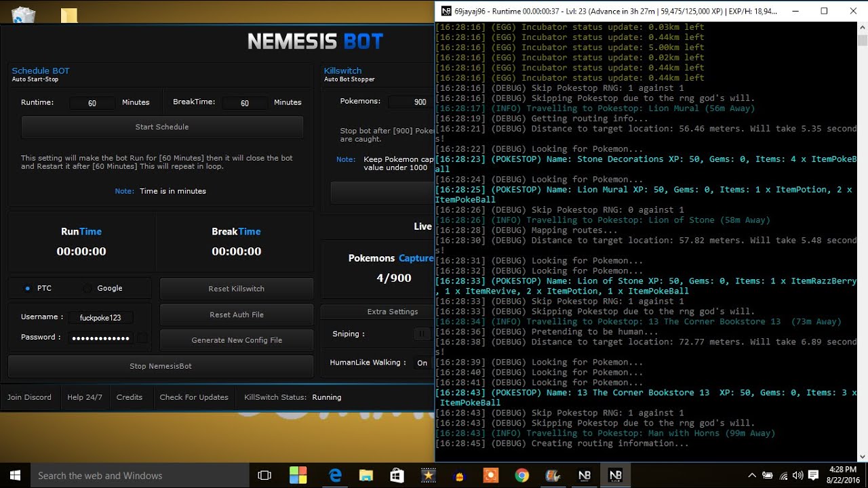The height and width of the screenshot is (488, 868).
Task: Click the Reset Auth File button
Action: [236, 314]
